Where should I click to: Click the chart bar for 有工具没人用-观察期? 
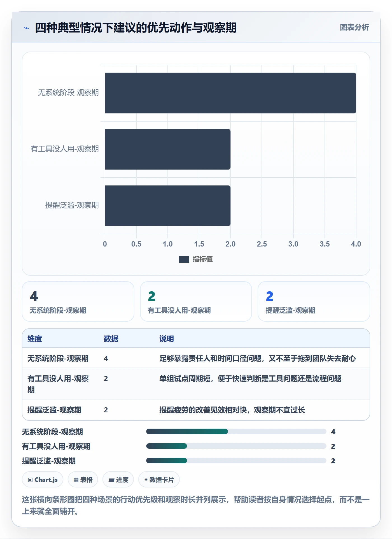click(x=168, y=149)
